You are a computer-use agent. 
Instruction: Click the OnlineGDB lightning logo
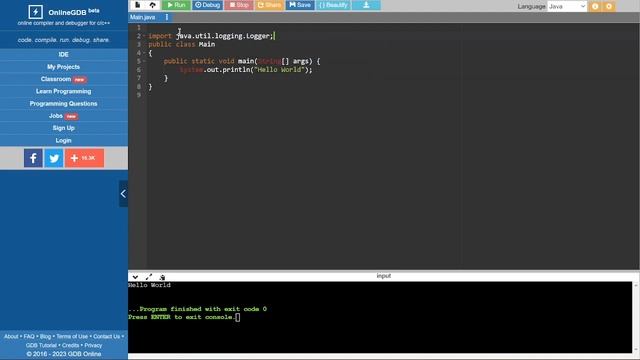coord(36,12)
